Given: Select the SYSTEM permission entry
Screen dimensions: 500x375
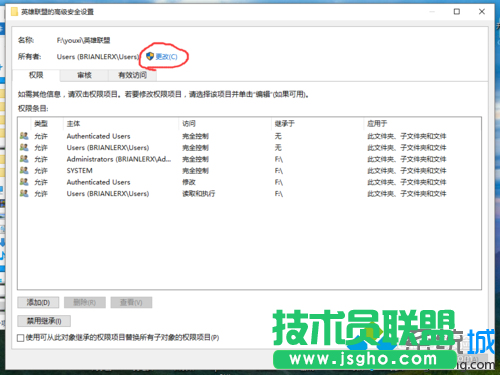Looking at the screenshot, I should 249,170.
